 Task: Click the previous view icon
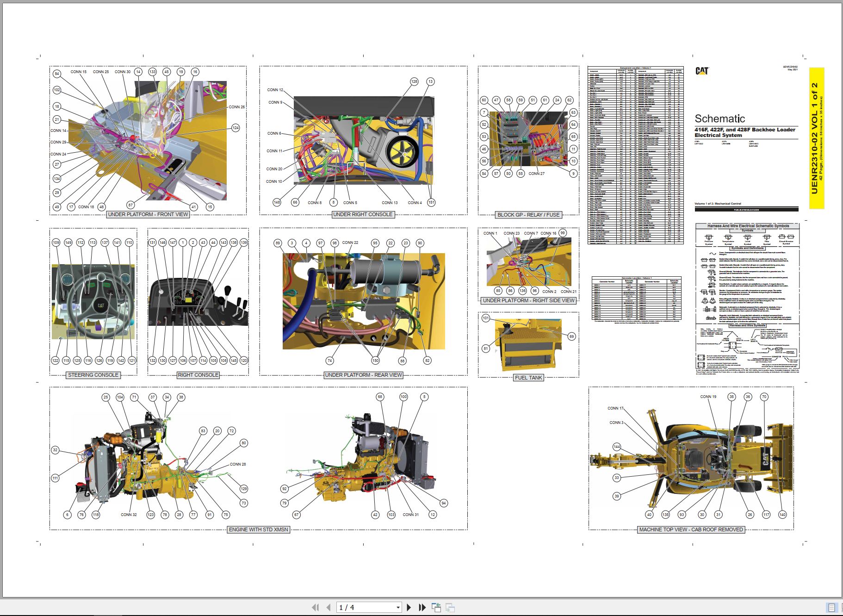pyautogui.click(x=436, y=607)
